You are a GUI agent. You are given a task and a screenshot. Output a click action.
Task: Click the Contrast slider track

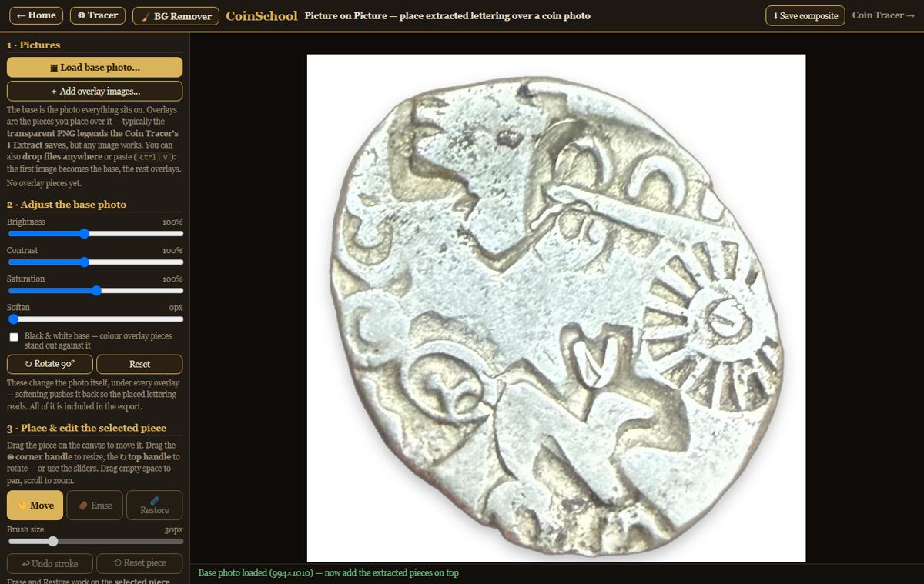pos(95,262)
